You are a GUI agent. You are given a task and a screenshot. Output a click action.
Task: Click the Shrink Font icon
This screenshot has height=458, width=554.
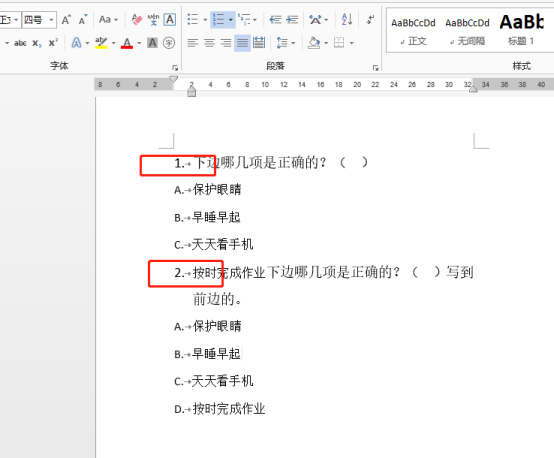tap(83, 20)
